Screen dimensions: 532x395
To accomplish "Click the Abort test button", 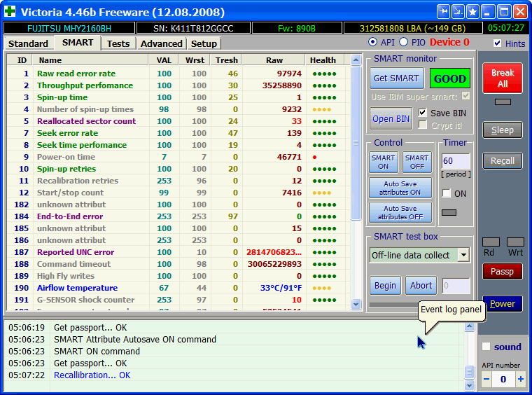I will 421,285.
